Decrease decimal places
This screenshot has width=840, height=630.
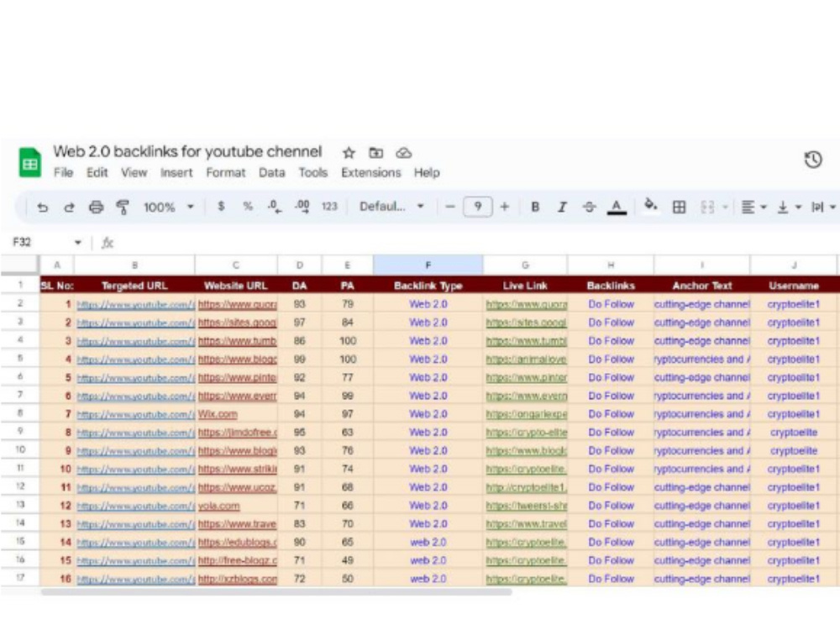click(x=275, y=207)
